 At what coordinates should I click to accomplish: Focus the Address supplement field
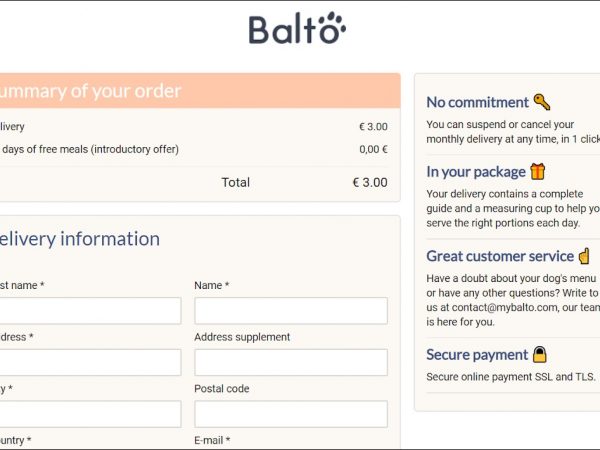(290, 362)
